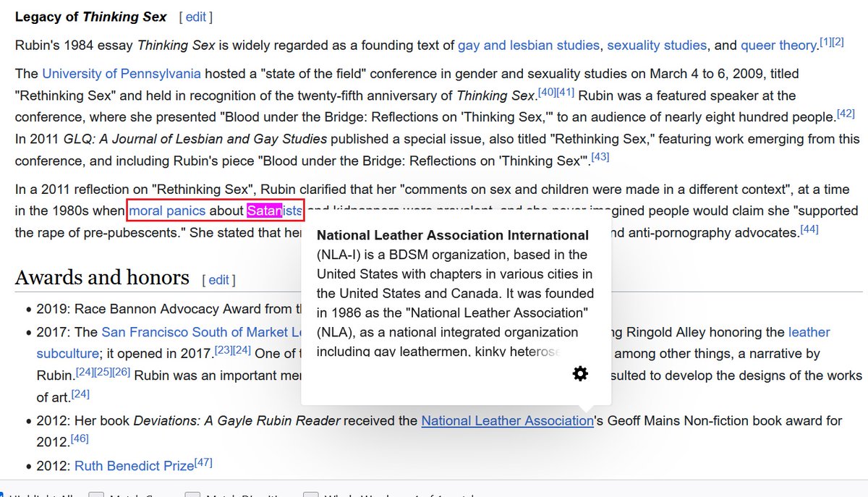Click the Legacy of Thinking Sex heading text
Image resolution: width=868 pixels, height=497 pixels.
(91, 17)
